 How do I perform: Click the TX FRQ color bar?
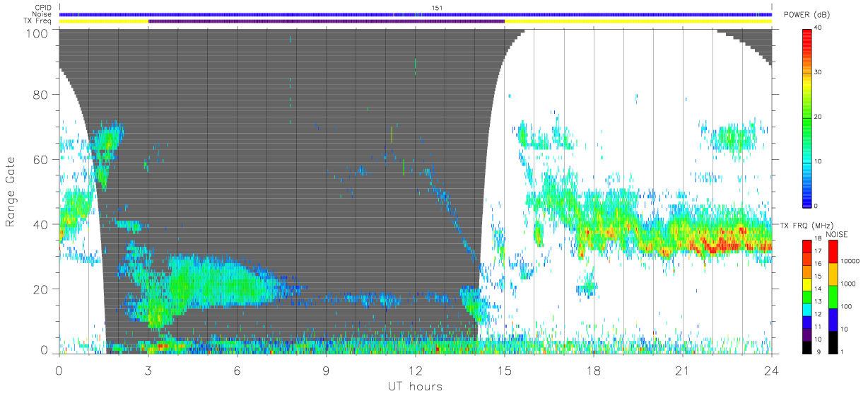(807, 296)
